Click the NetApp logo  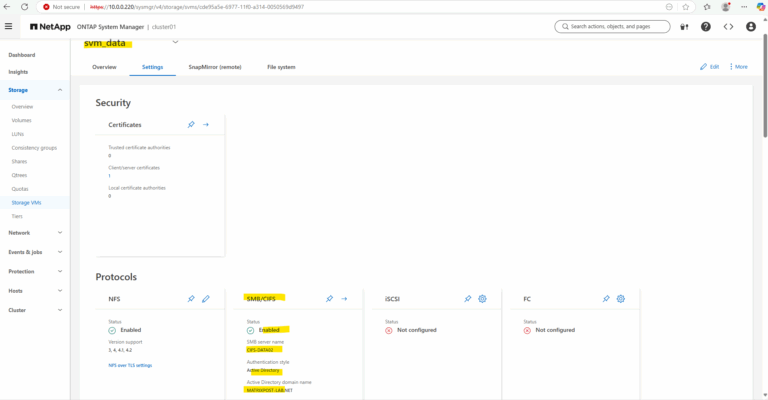click(50, 26)
